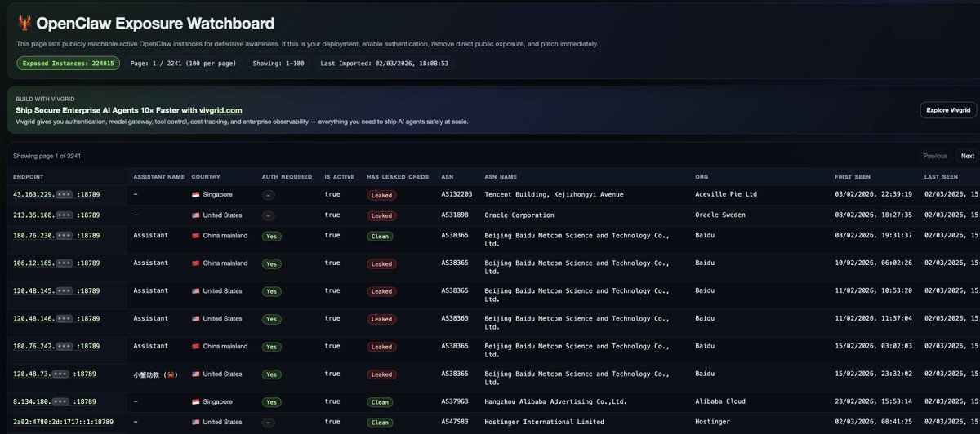Click Leaked badge in Oracle Sweden row
This screenshot has width=980, height=434.
point(381,216)
